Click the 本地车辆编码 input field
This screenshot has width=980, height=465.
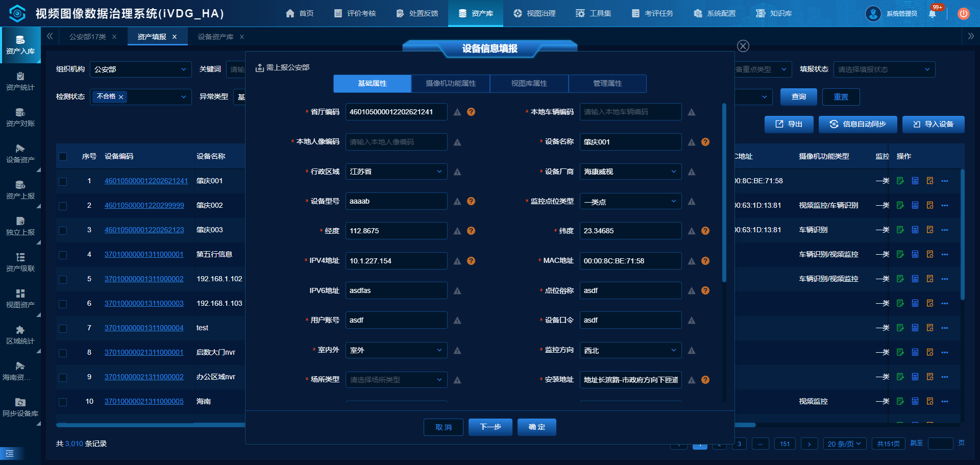631,112
